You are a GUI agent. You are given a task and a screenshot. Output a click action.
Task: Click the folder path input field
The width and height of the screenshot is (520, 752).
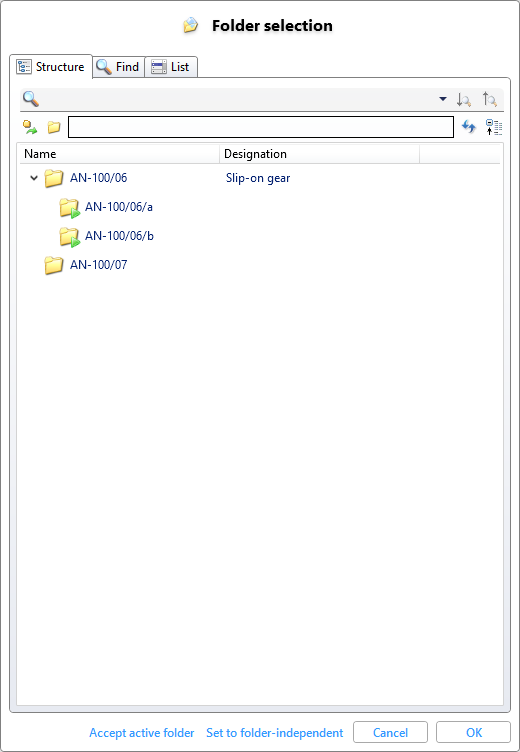(x=261, y=127)
